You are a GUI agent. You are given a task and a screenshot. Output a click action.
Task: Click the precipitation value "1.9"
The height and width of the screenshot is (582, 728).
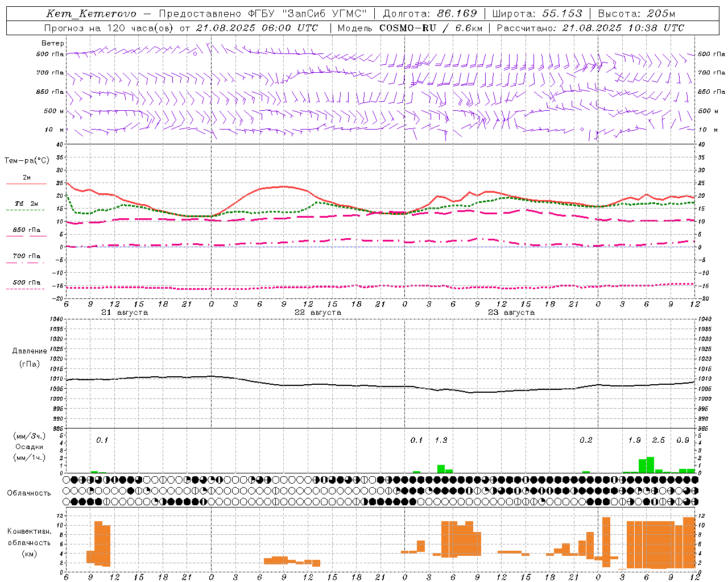pos(634,440)
